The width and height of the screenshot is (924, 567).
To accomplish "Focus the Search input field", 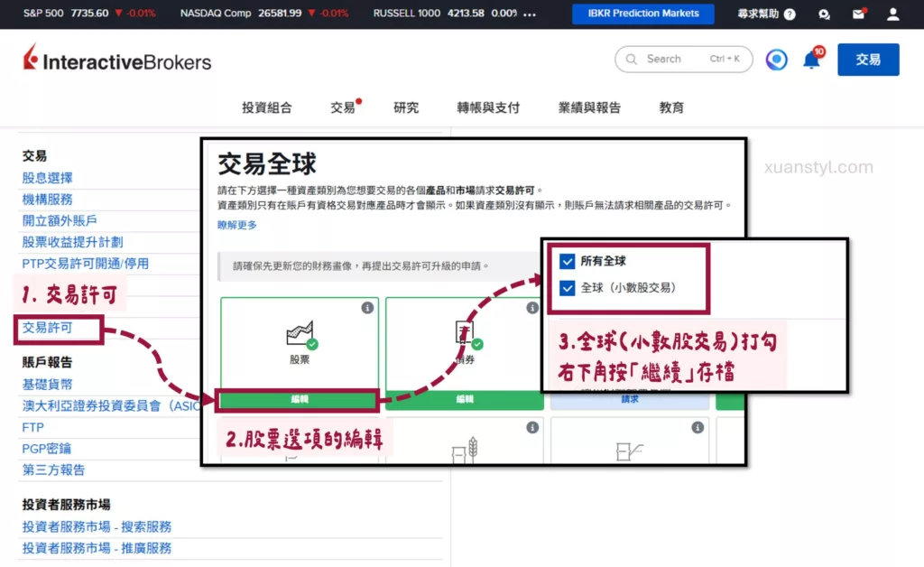I will [684, 59].
